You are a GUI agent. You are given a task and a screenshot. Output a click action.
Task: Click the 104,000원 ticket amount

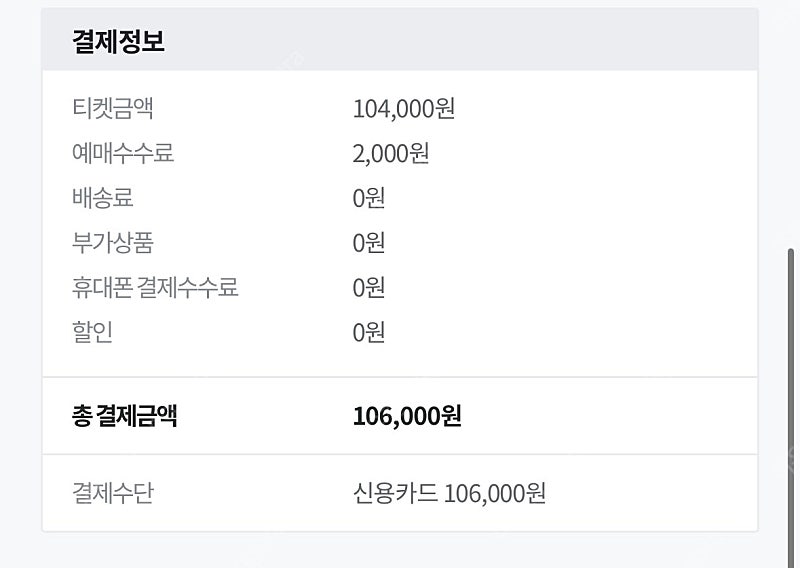pyautogui.click(x=404, y=109)
